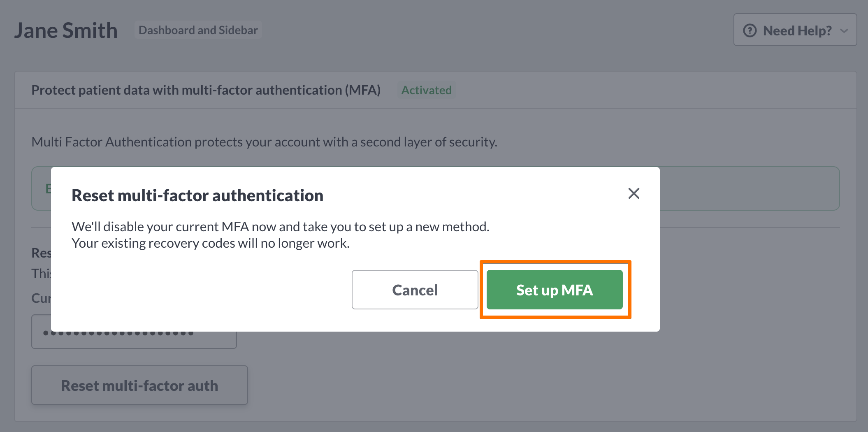The image size is (868, 432).
Task: Cancel the MFA reset dialog
Action: click(x=415, y=290)
